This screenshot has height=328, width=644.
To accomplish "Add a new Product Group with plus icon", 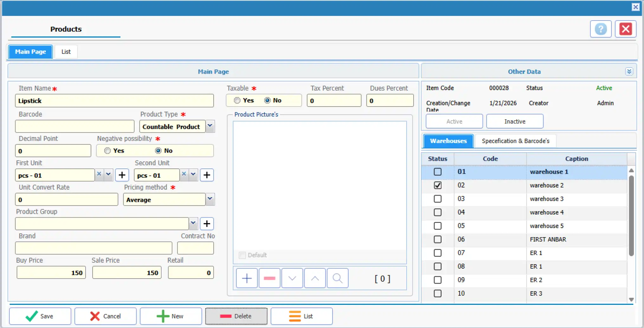I will click(207, 224).
